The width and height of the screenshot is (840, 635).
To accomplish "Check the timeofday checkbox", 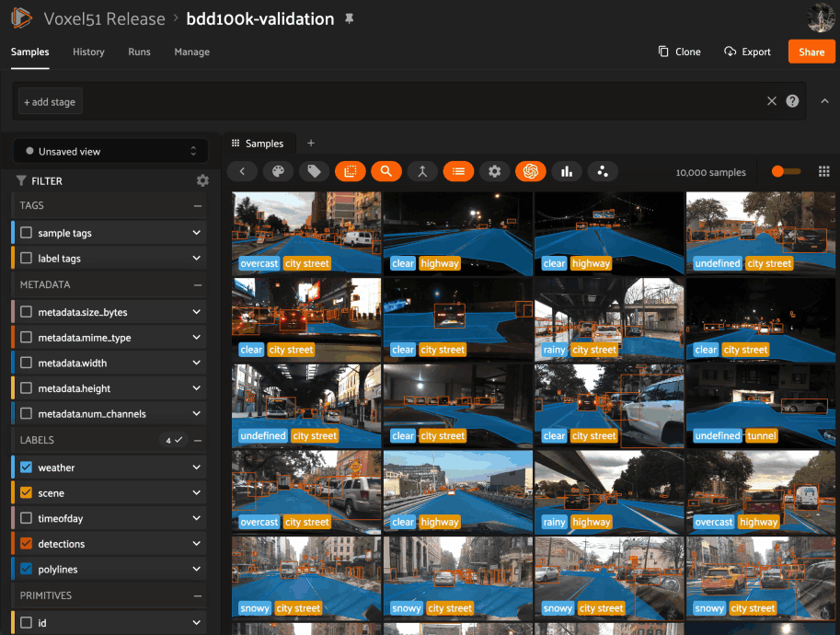I will (27, 517).
